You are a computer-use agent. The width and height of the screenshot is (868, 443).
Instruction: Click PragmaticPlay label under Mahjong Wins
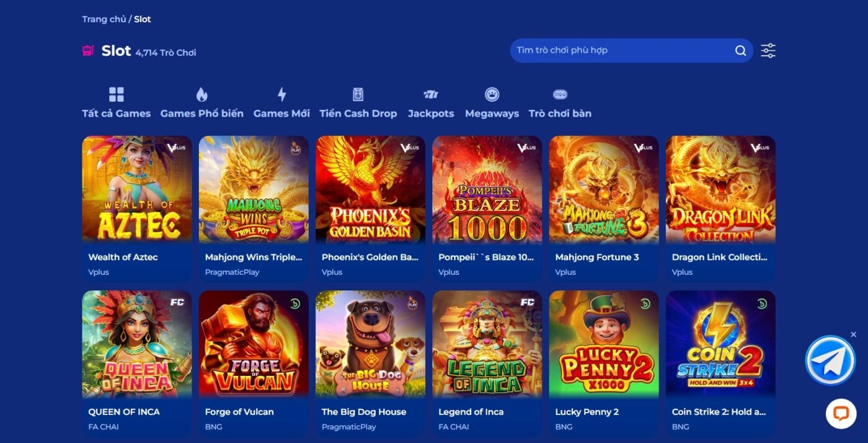(232, 272)
